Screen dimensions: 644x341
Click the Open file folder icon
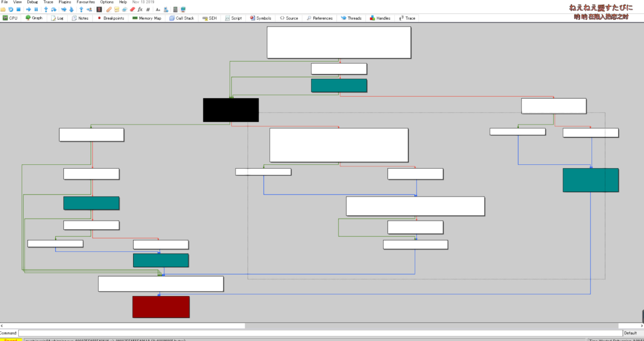pos(3,9)
